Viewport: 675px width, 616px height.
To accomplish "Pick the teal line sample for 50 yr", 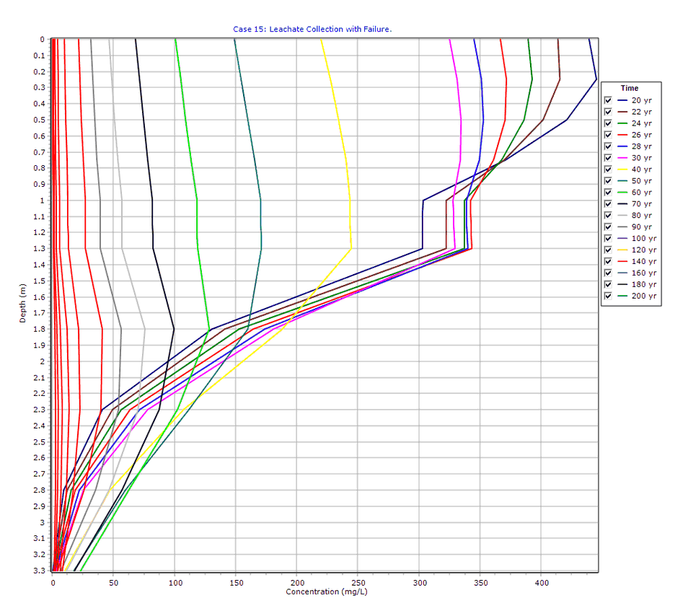I will coord(622,181).
